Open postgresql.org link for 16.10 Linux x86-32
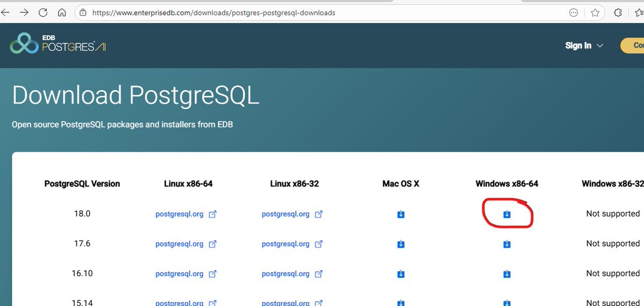This screenshot has height=306, width=644. [292, 274]
